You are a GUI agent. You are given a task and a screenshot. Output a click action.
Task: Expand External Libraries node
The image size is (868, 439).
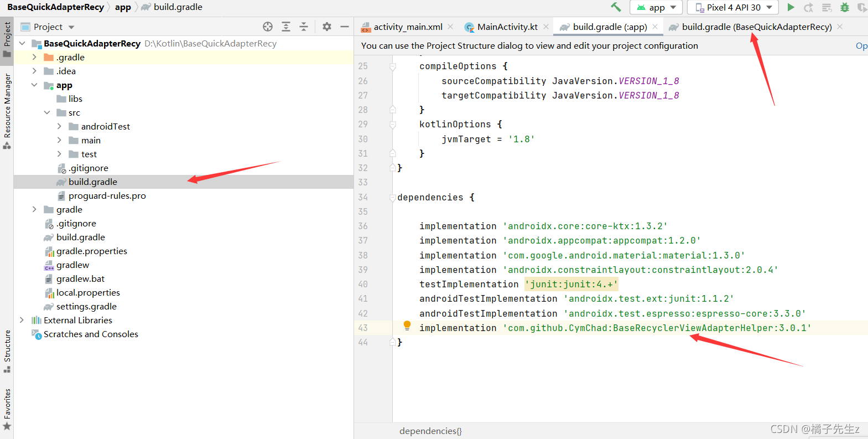pyautogui.click(x=22, y=320)
